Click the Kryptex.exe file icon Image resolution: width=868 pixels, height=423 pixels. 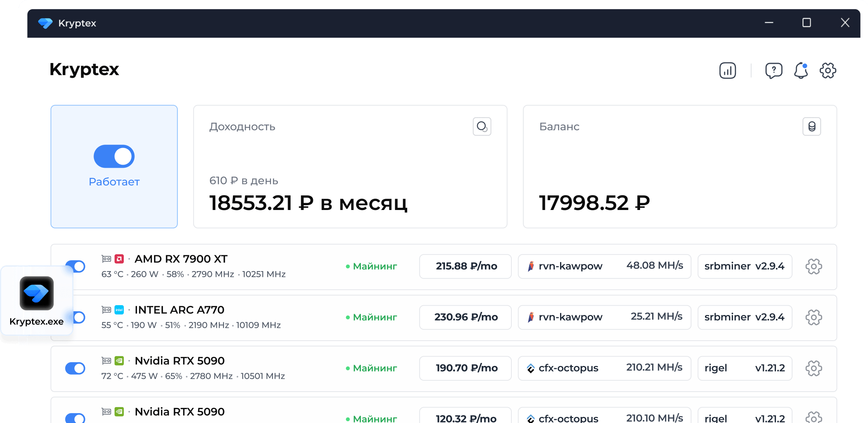coord(36,294)
